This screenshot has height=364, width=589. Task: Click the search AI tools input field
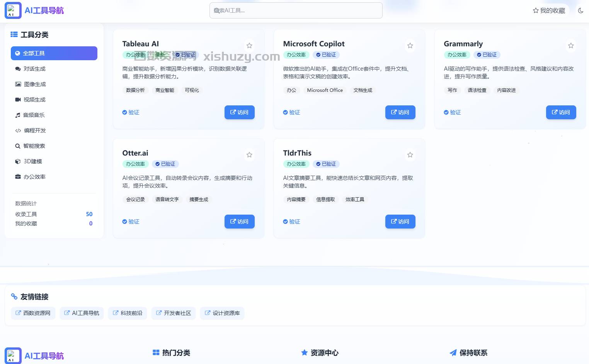[x=295, y=10]
